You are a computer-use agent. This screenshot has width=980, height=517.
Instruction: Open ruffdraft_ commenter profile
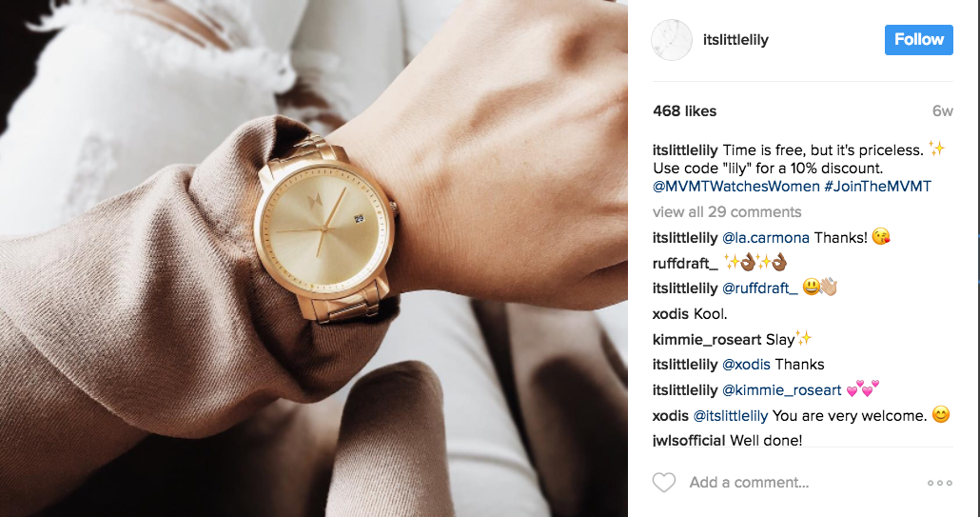[x=686, y=263]
